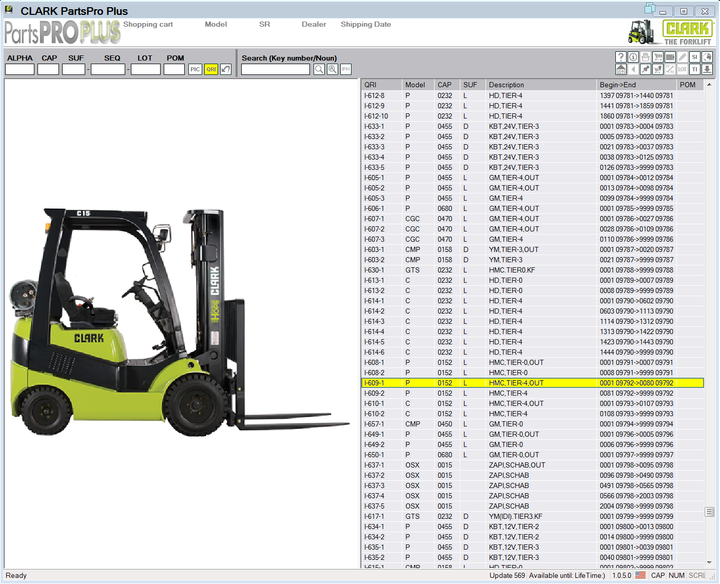
Task: Click the forklift C15 picture
Action: click(179, 321)
